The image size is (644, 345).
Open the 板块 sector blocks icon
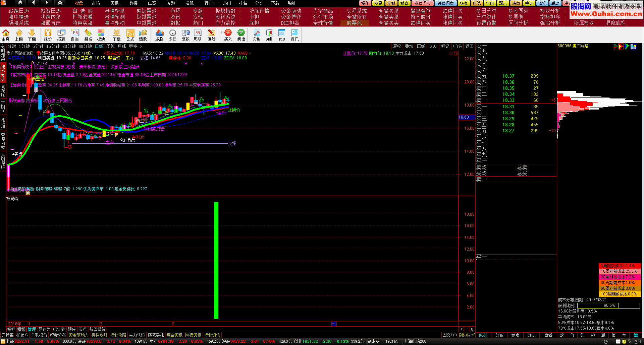point(101,35)
